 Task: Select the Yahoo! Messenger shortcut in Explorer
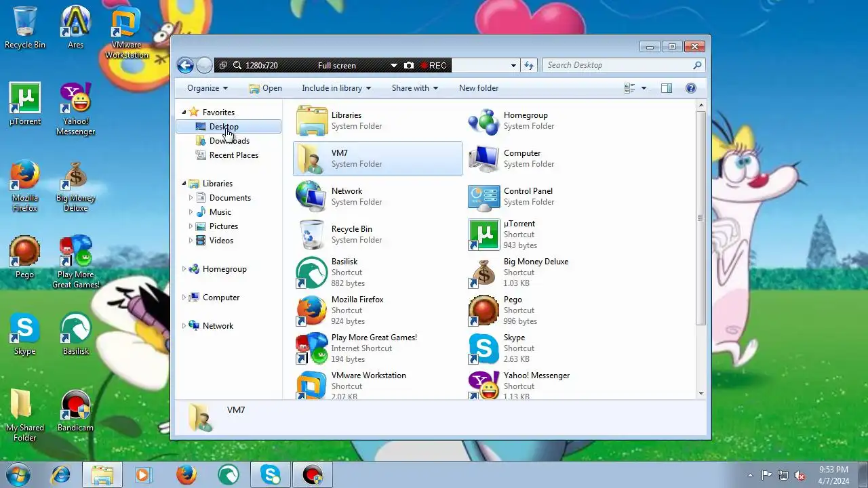coord(550,385)
